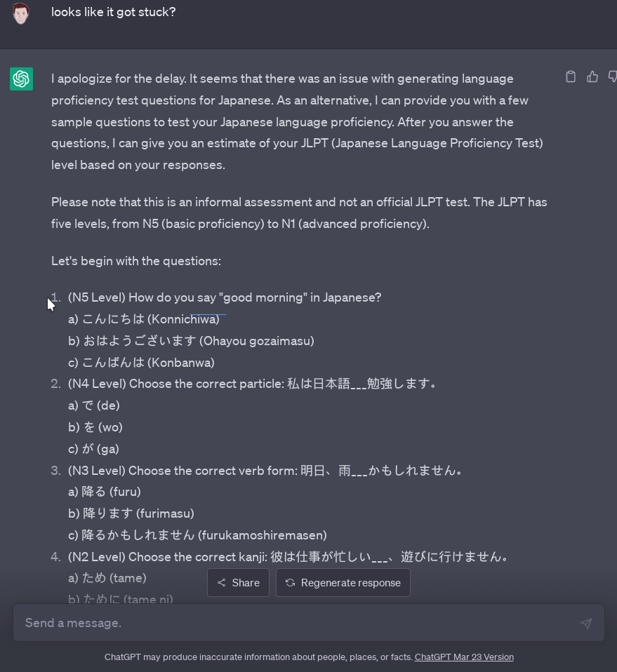Click the particle option b) wo
The height and width of the screenshot is (672, 617).
(x=95, y=427)
